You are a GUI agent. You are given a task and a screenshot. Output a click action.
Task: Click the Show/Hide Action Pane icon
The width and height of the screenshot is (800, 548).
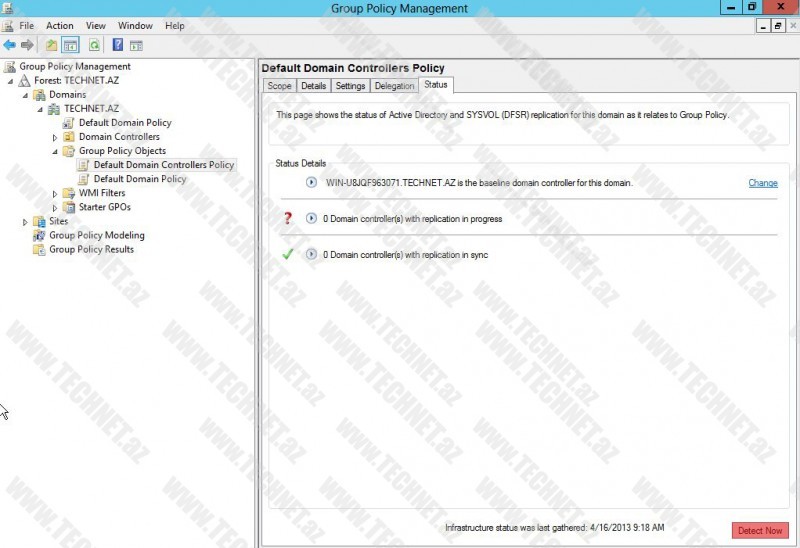click(136, 45)
